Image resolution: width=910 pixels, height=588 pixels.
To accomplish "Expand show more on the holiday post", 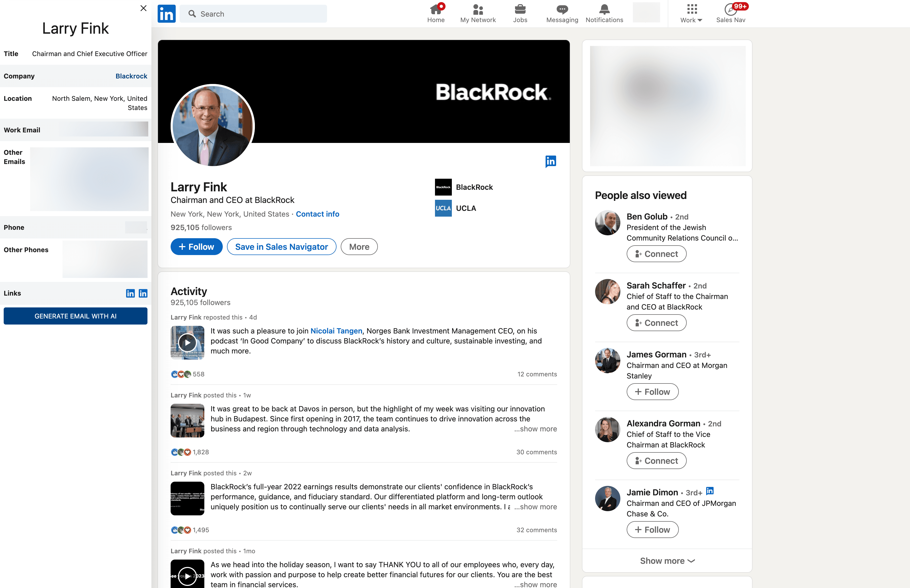I will [535, 585].
